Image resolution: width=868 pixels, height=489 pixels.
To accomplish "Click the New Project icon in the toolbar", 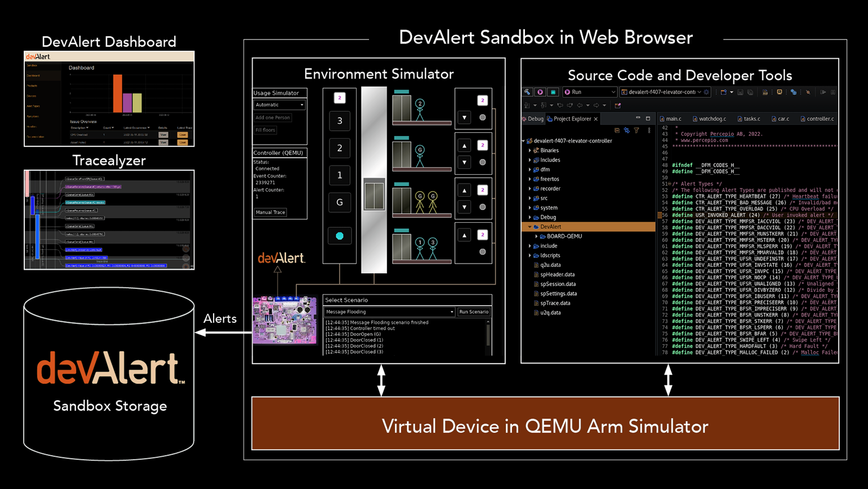I will click(x=722, y=92).
